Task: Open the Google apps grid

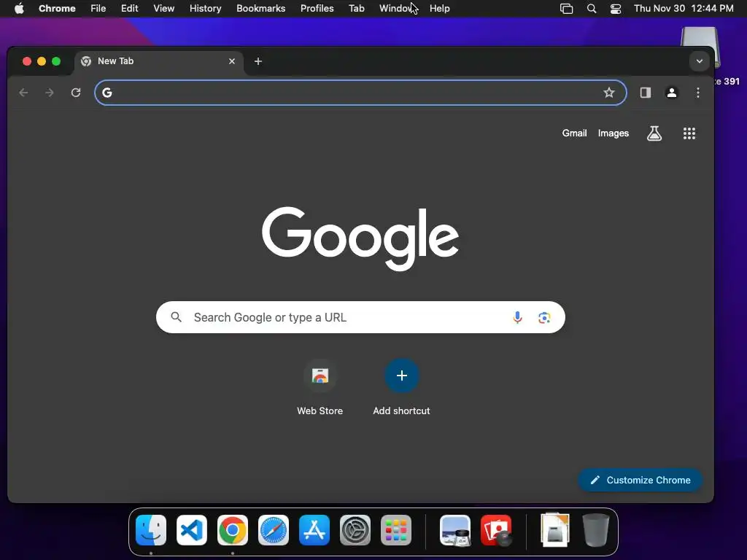Action: click(x=689, y=133)
